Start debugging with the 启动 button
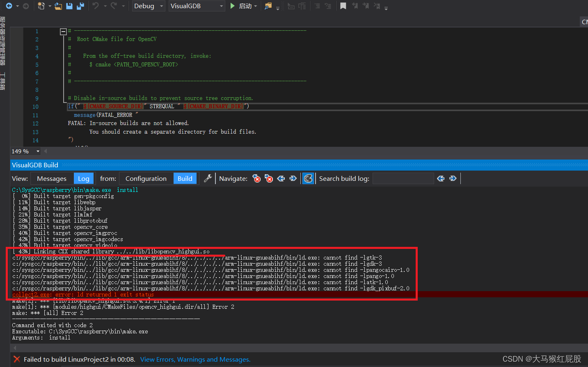 click(245, 6)
